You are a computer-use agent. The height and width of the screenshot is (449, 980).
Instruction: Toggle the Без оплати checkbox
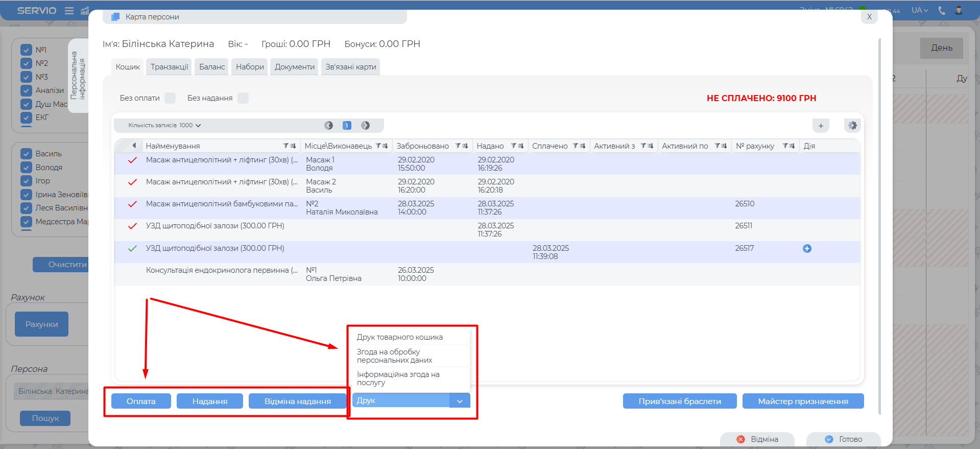171,98
